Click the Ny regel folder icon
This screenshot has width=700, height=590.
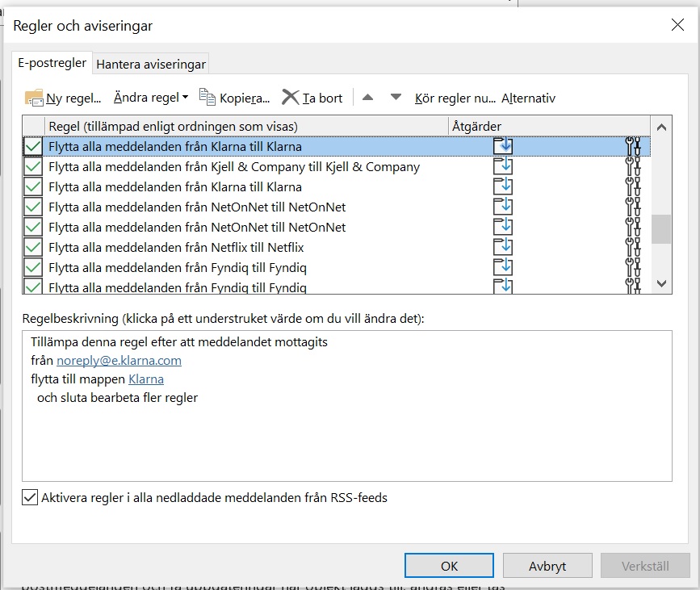[x=34, y=98]
